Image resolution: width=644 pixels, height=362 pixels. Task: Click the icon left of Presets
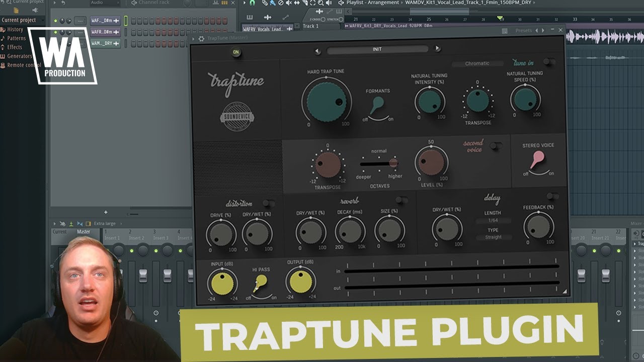click(505, 31)
